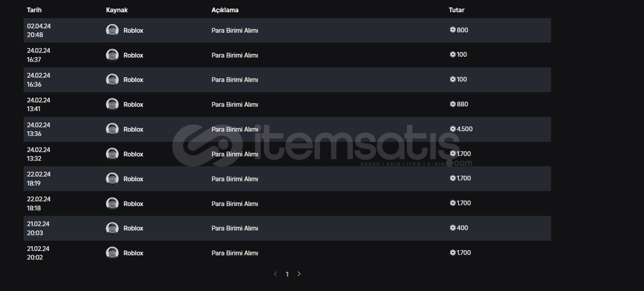Click the Para Birimi Alımı text in the 22.02.24 18:18 row
Image resolution: width=644 pixels, height=291 pixels.
[235, 204]
